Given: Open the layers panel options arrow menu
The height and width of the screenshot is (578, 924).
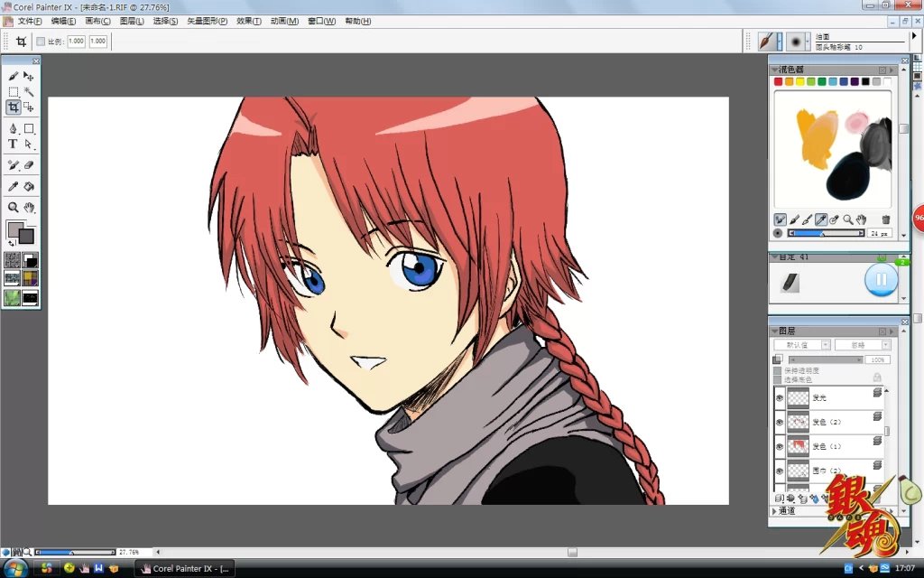Looking at the screenshot, I should 892,331.
